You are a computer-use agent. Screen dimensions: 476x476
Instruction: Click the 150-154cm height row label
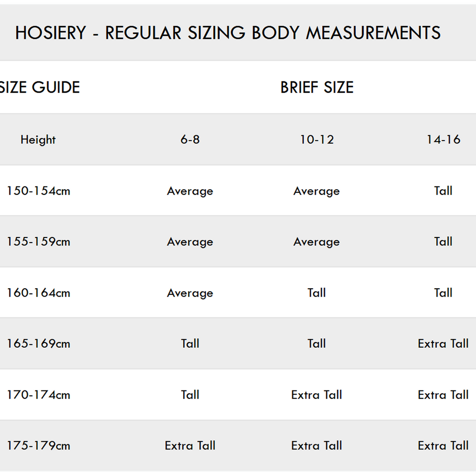(38, 191)
